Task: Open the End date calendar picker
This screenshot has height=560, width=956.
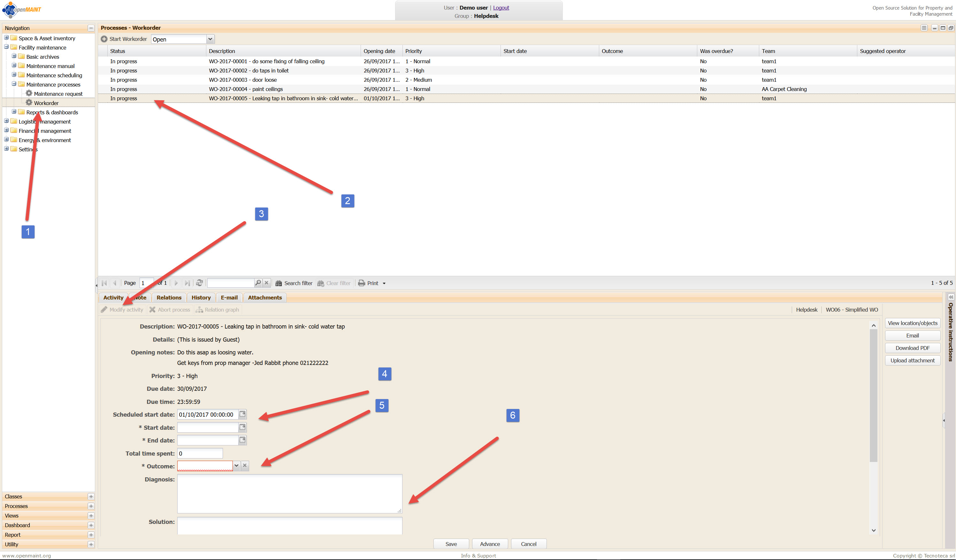Action: pyautogui.click(x=242, y=440)
